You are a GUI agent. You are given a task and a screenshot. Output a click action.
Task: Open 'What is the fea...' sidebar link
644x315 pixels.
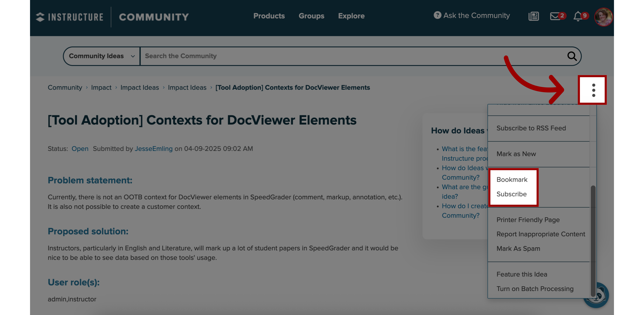[464, 153]
